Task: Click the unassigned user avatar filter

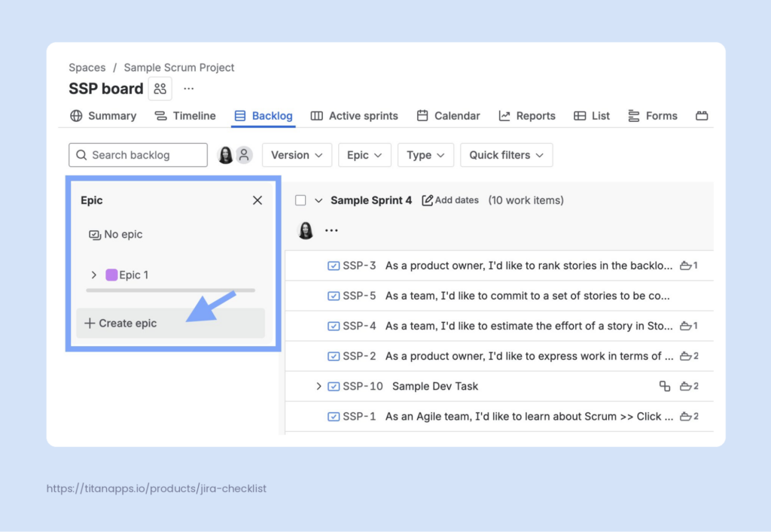Action: [244, 155]
